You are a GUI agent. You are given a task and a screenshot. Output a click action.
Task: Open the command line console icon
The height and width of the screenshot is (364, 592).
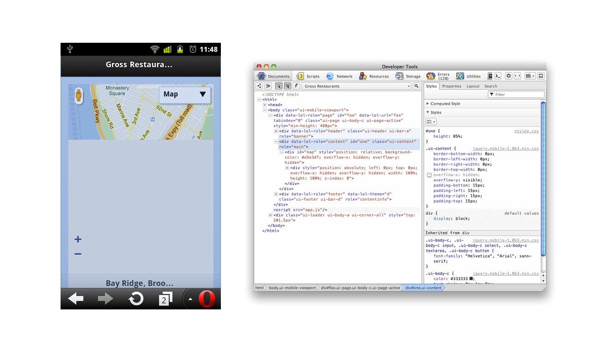(x=497, y=76)
